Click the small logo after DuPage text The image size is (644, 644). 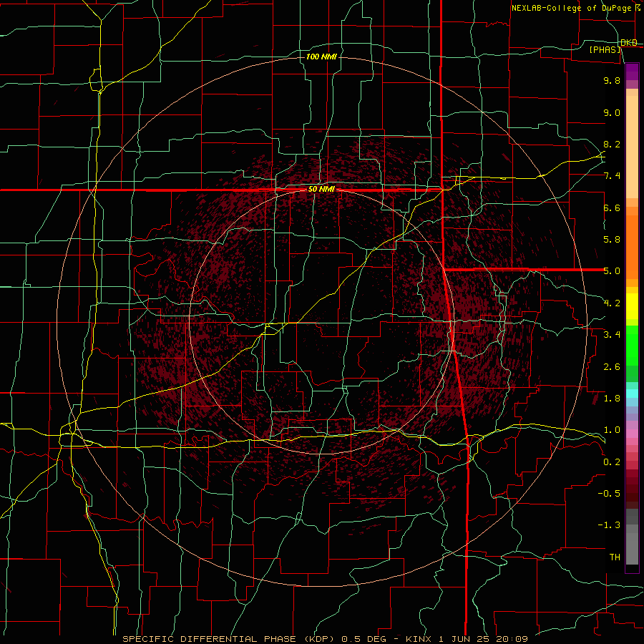click(x=638, y=7)
